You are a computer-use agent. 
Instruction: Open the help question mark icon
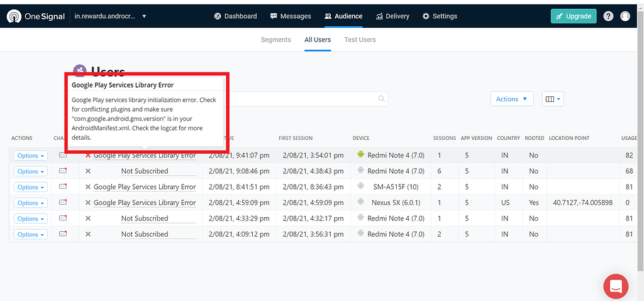[608, 16]
